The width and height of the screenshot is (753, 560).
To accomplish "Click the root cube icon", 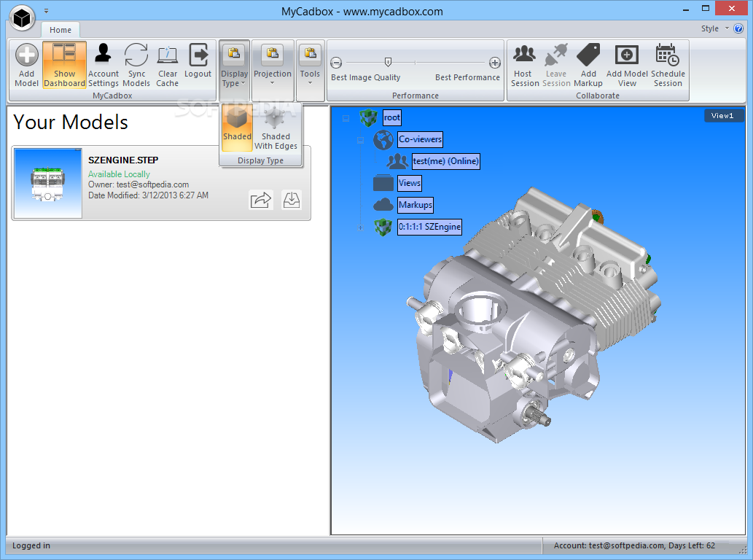I will (x=369, y=117).
